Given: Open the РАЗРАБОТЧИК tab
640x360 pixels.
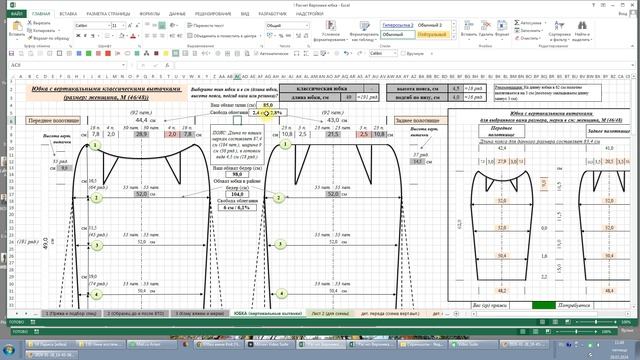Looking at the screenshot, I should tap(273, 14).
